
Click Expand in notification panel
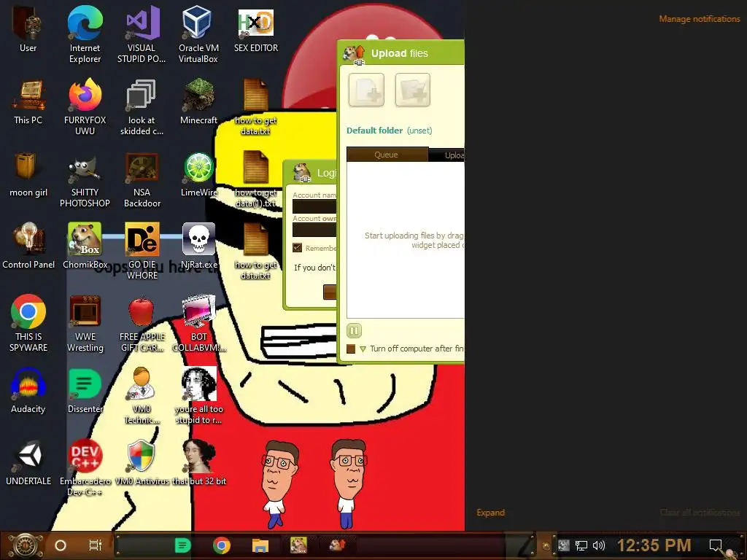tap(490, 513)
